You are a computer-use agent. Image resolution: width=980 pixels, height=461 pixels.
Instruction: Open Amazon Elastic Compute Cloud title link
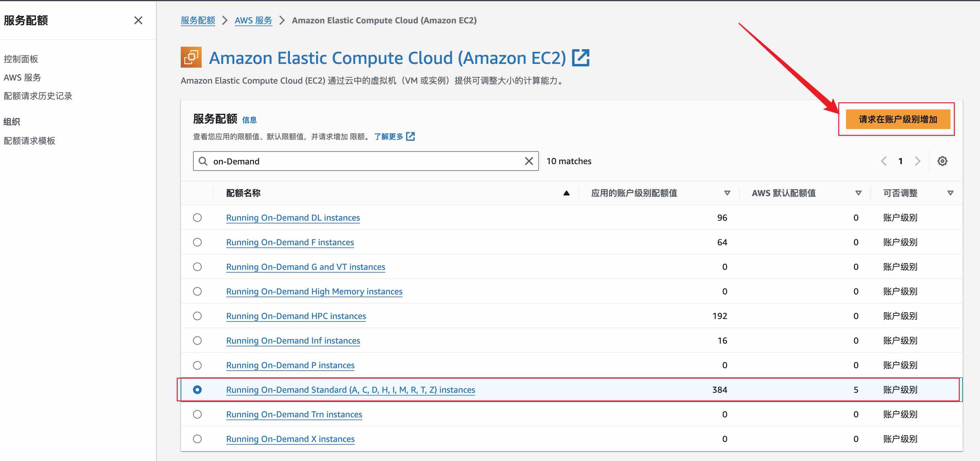[387, 58]
